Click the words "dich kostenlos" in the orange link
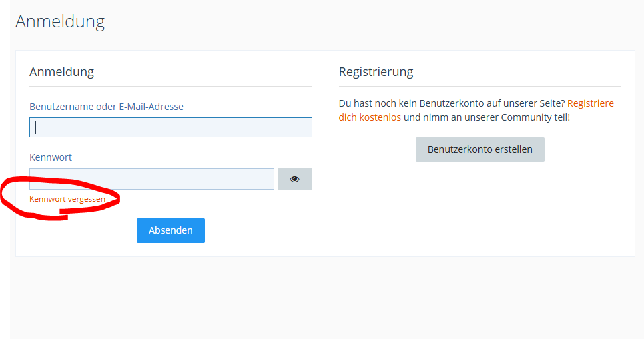644x339 pixels. [370, 117]
